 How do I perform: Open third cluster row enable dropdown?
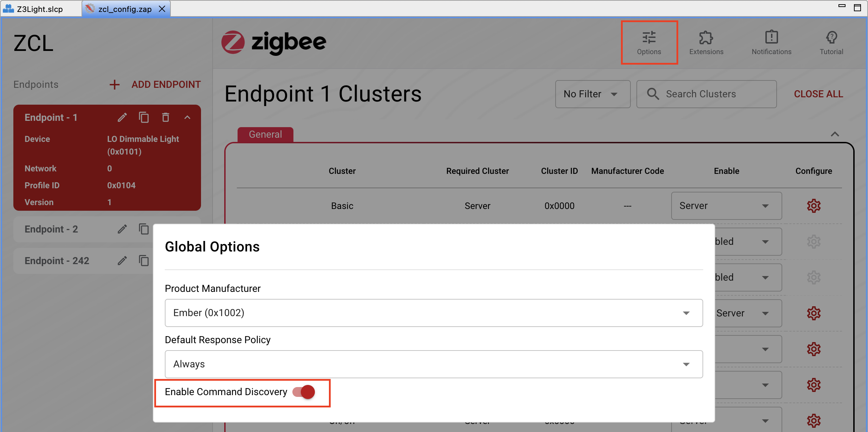pyautogui.click(x=749, y=277)
